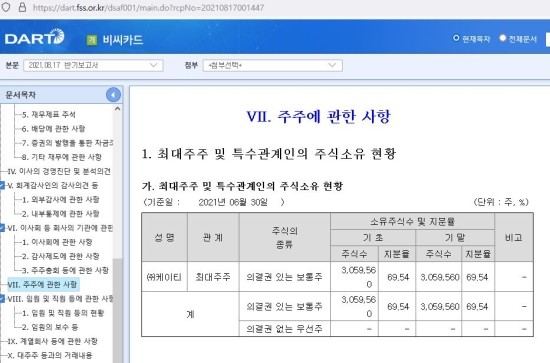Open the 본문 report date dropdown
Screen dimensions: 550x363
tap(93, 65)
